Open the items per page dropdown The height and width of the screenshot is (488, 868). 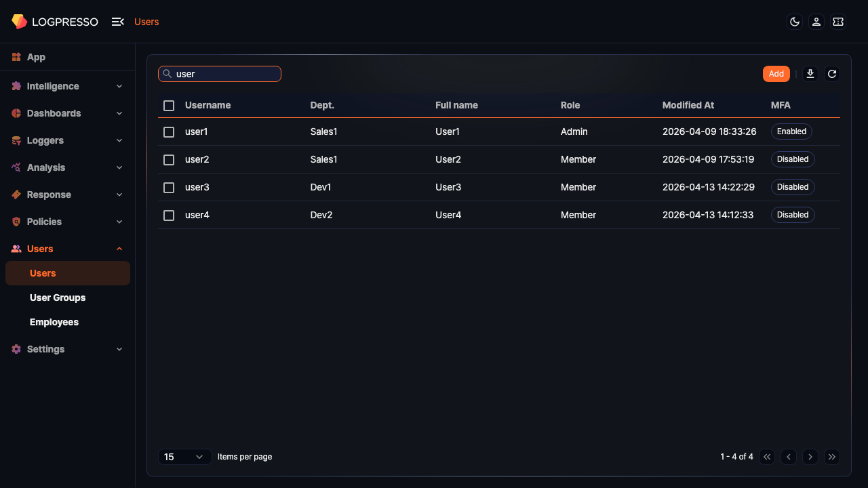(x=184, y=457)
